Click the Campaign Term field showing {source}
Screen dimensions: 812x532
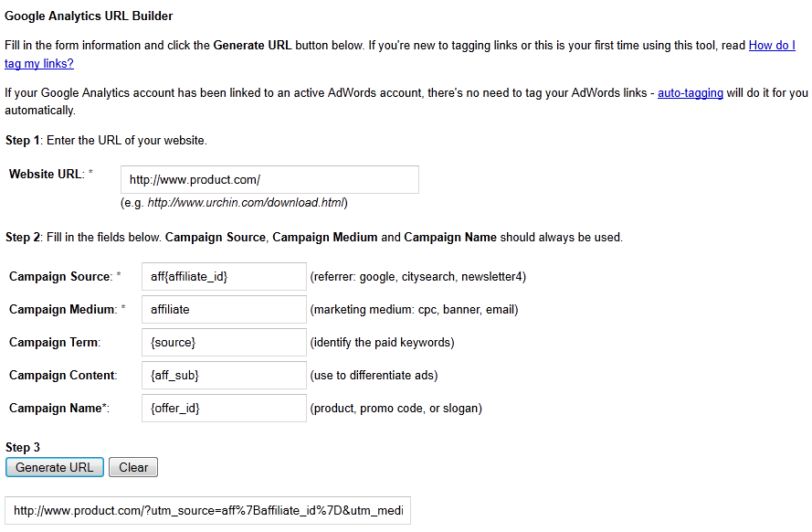coord(224,343)
